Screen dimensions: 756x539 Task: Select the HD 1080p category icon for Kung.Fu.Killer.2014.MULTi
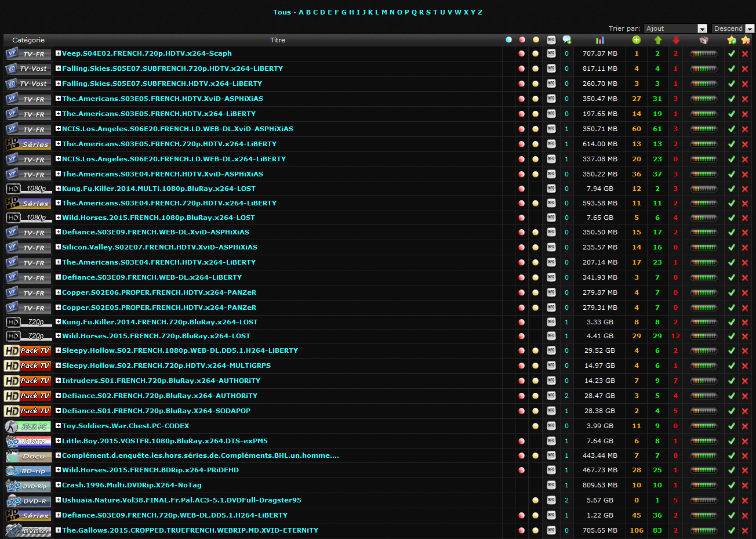(x=28, y=189)
